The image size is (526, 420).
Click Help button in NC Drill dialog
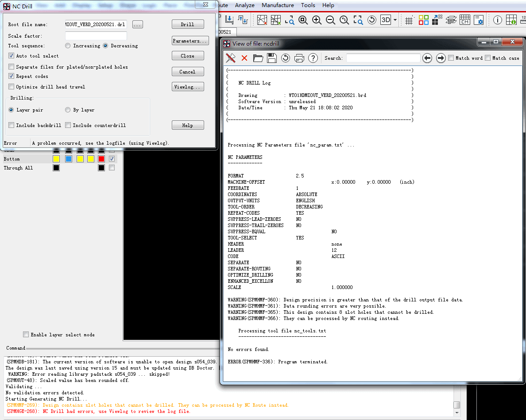[188, 125]
